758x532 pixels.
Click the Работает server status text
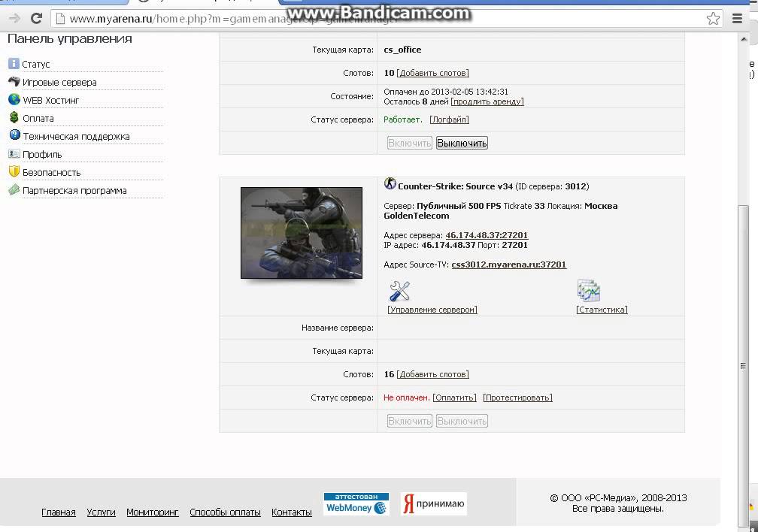click(x=403, y=119)
